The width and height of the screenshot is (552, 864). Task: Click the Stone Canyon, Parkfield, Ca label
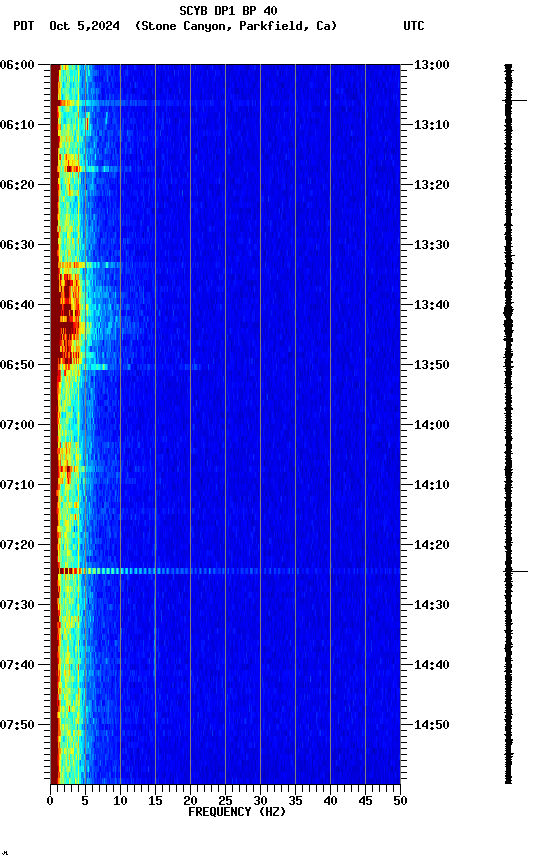pyautogui.click(x=236, y=26)
